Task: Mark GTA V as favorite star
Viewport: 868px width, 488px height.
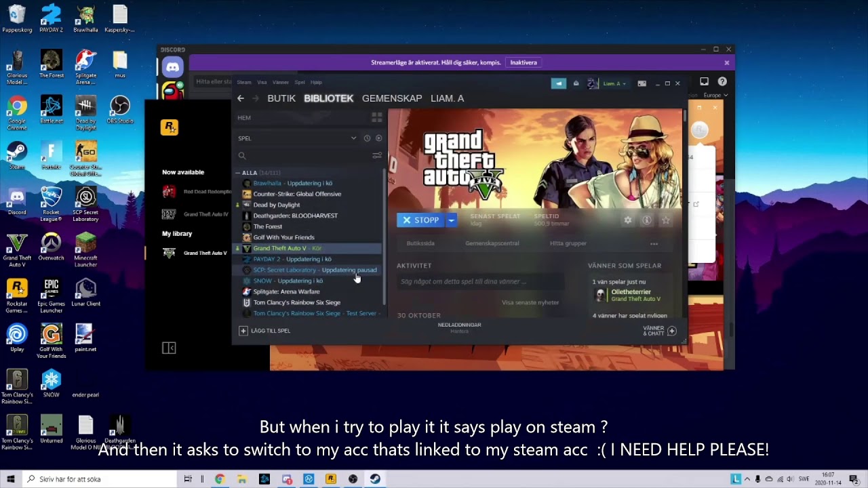Action: [x=666, y=220]
